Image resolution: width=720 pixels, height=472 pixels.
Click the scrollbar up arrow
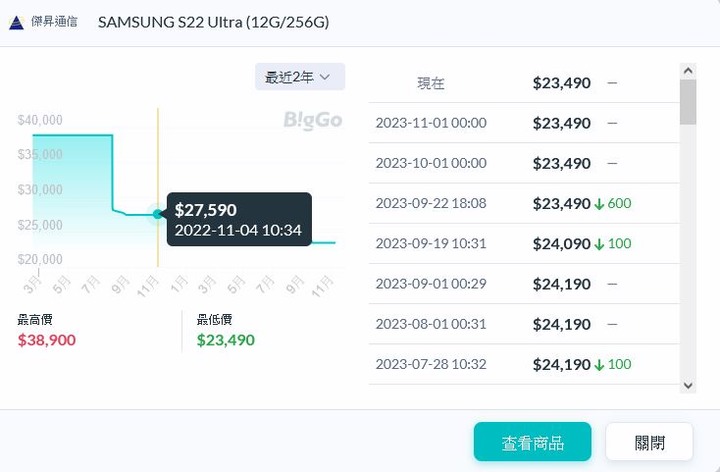point(688,71)
